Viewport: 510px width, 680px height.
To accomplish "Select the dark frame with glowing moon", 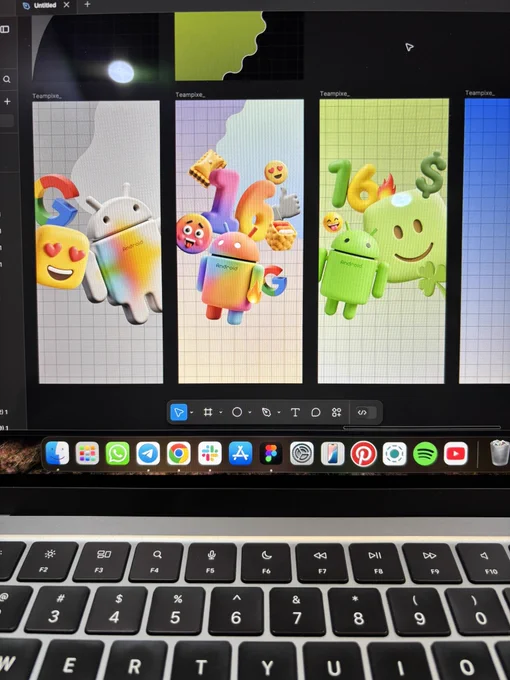I will click(95, 47).
